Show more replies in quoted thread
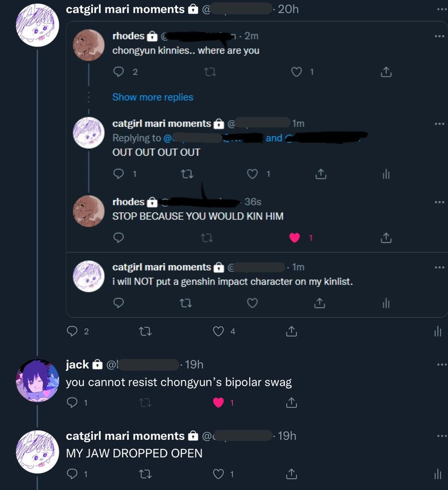This screenshot has height=490, width=448. (153, 97)
